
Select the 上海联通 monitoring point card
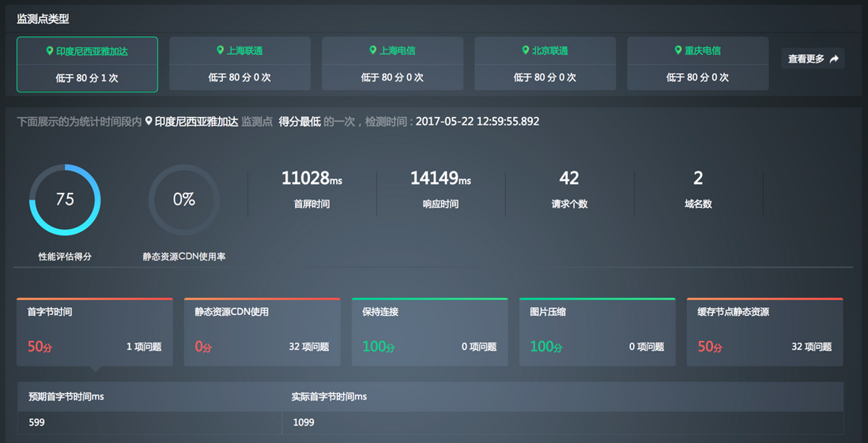240,64
